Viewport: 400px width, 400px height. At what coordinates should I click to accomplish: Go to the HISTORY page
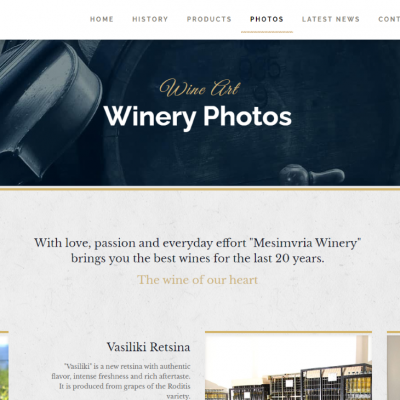pos(150,19)
